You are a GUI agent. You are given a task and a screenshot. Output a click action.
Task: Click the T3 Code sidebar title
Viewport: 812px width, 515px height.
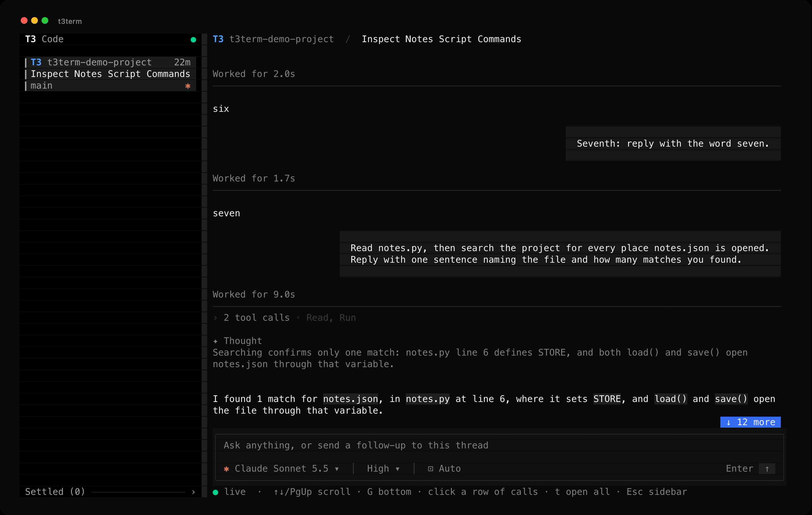point(44,39)
